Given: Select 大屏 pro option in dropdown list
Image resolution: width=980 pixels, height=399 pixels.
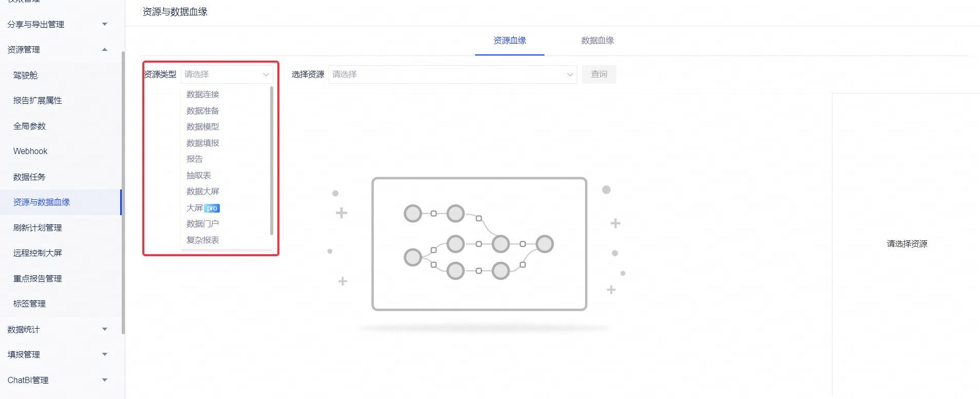Looking at the screenshot, I should coord(203,208).
